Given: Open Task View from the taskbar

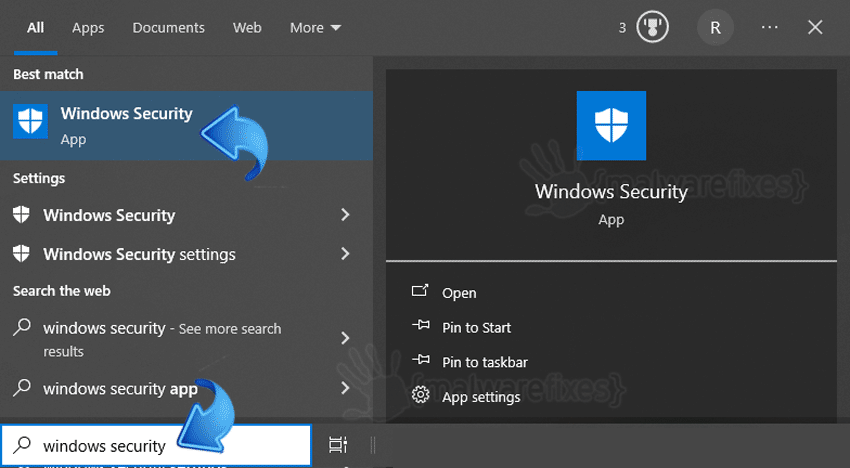Looking at the screenshot, I should point(338,445).
